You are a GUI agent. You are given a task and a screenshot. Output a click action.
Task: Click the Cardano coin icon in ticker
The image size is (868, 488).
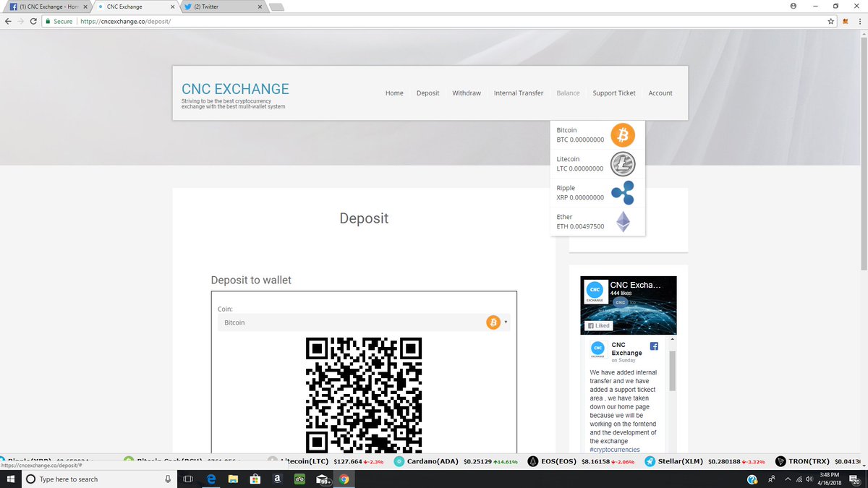(399, 461)
